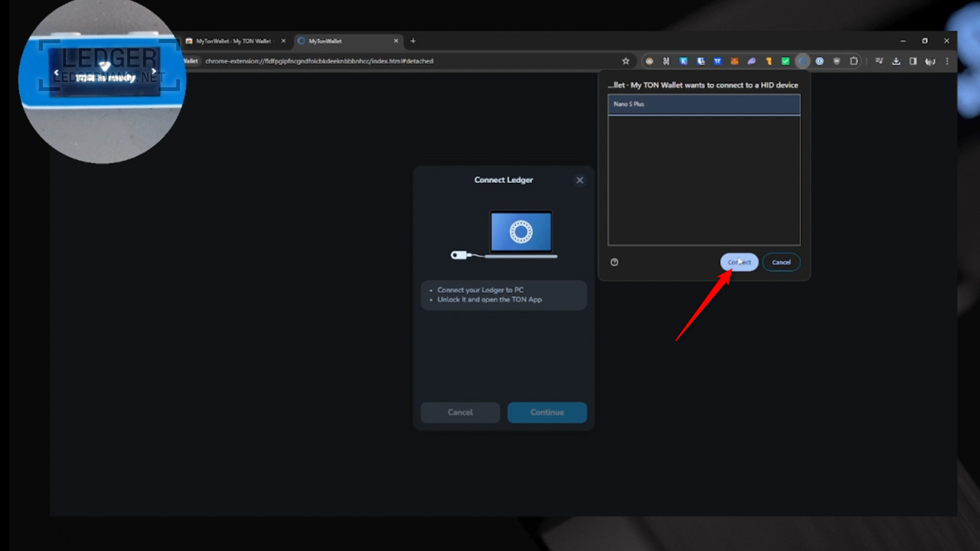980x551 pixels.
Task: Restore down the Chrome window
Action: tap(925, 41)
